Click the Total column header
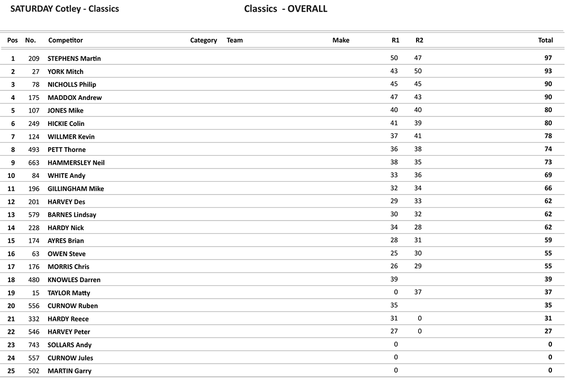568x392 pixels. (x=545, y=40)
